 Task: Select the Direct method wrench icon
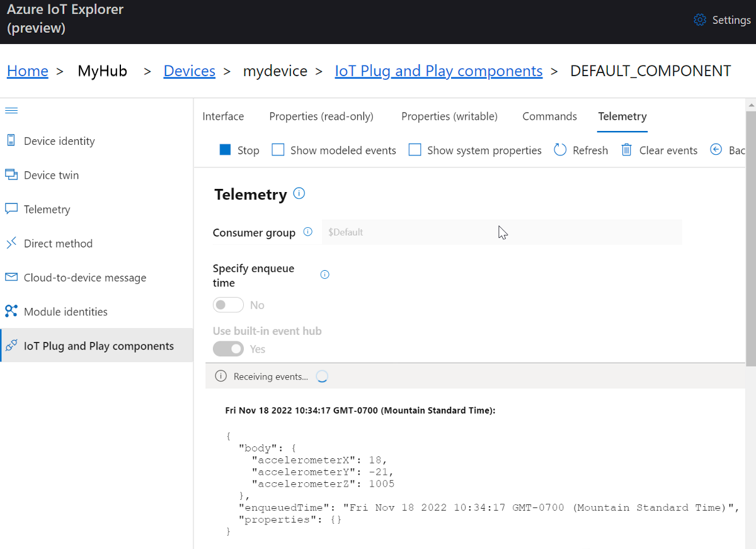(x=11, y=243)
